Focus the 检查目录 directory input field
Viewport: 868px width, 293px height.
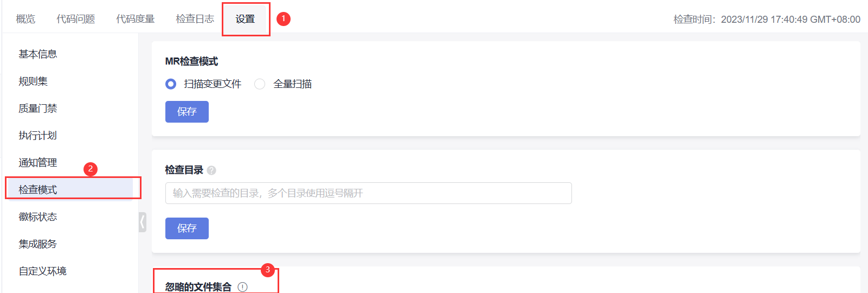[368, 193]
